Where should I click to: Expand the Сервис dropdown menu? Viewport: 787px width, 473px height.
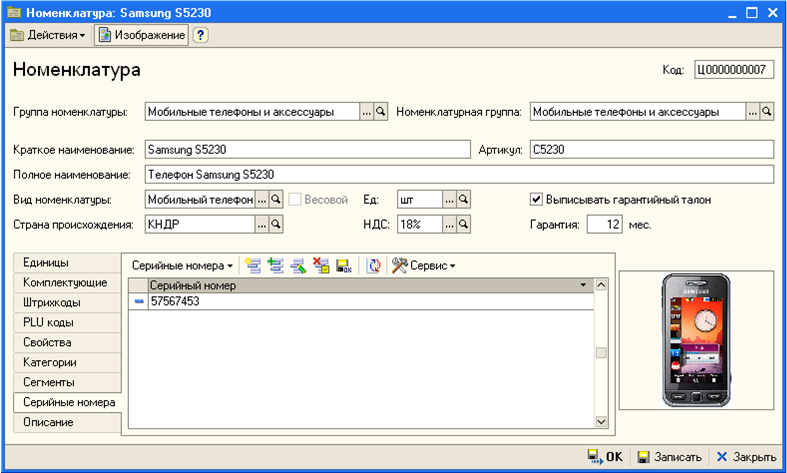[x=424, y=265]
